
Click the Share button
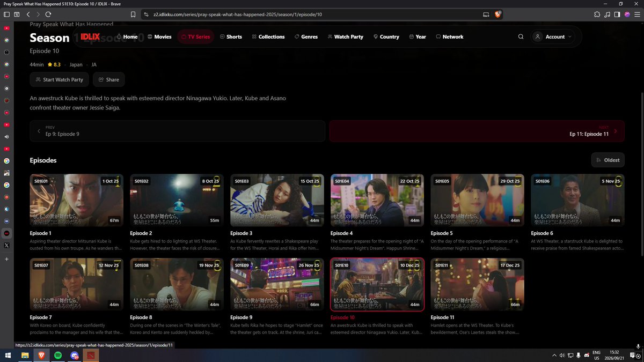[109, 79]
